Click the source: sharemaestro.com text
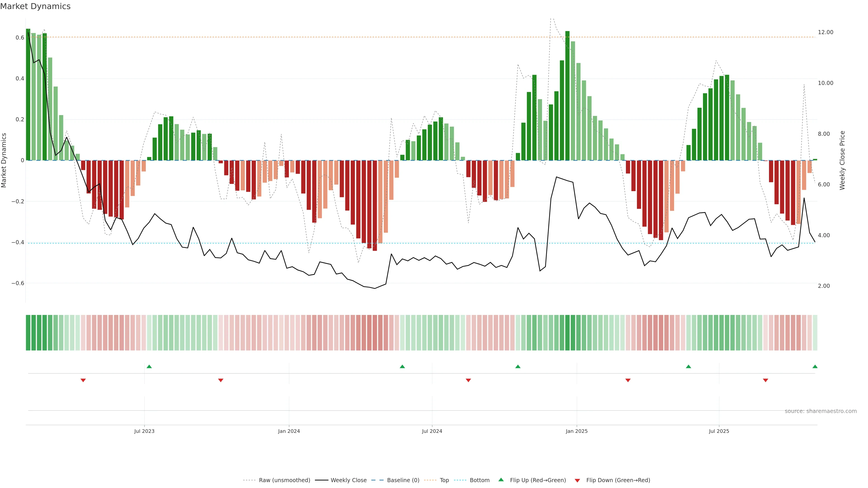Screen dimensions: 868x488 point(821,411)
